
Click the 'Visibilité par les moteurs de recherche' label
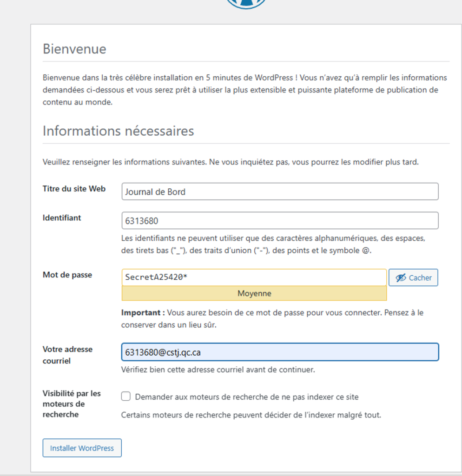tap(72, 403)
